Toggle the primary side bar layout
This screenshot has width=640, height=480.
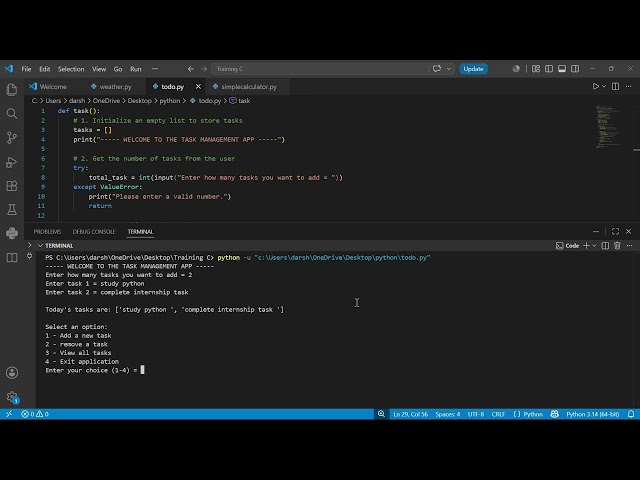[549, 69]
